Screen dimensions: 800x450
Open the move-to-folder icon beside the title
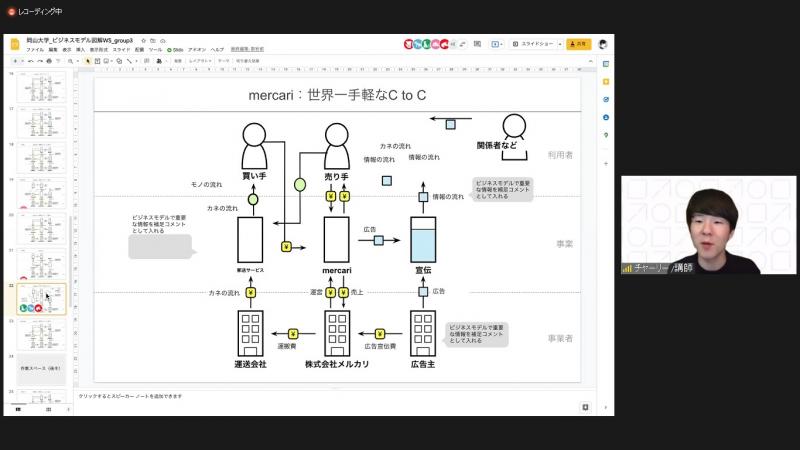coord(153,40)
